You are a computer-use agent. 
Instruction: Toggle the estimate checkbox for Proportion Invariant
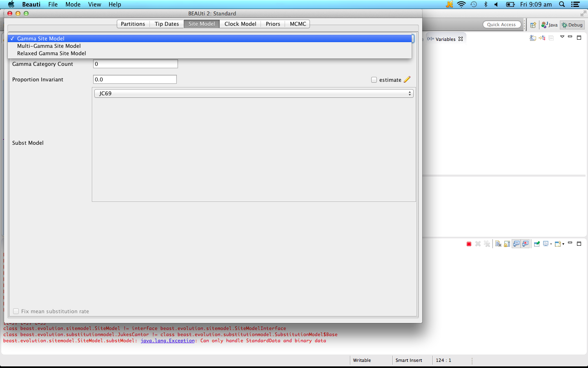374,80
